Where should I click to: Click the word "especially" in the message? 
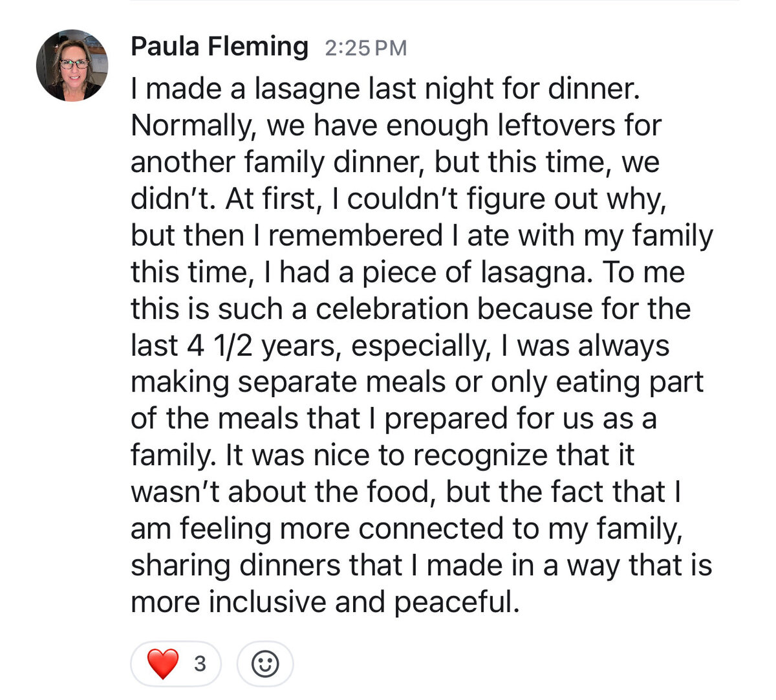click(422, 346)
